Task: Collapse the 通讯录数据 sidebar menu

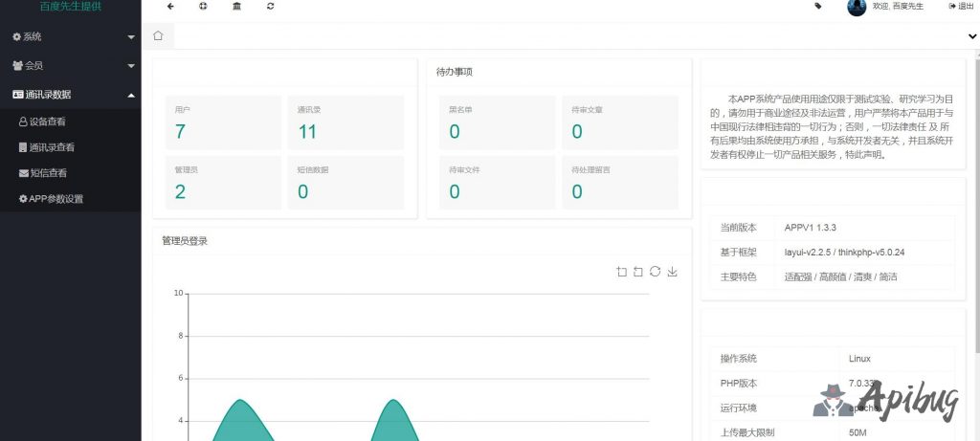Action: pos(70,95)
